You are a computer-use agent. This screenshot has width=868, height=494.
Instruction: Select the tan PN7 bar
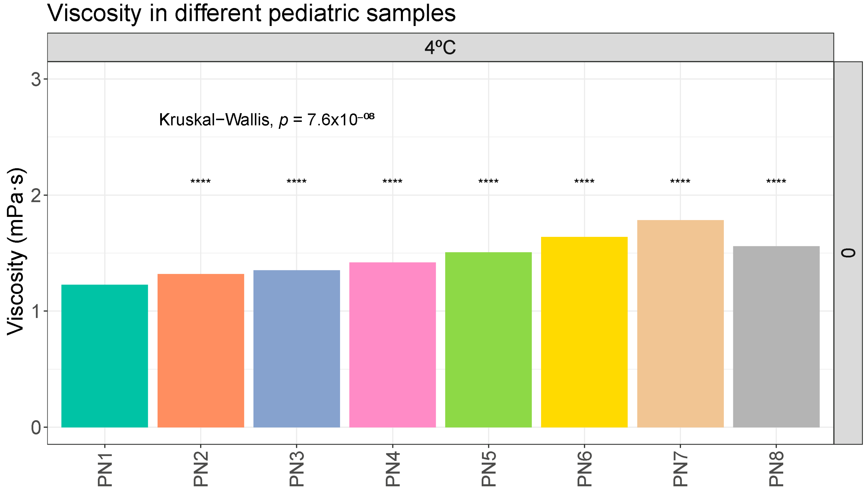pyautogui.click(x=680, y=323)
